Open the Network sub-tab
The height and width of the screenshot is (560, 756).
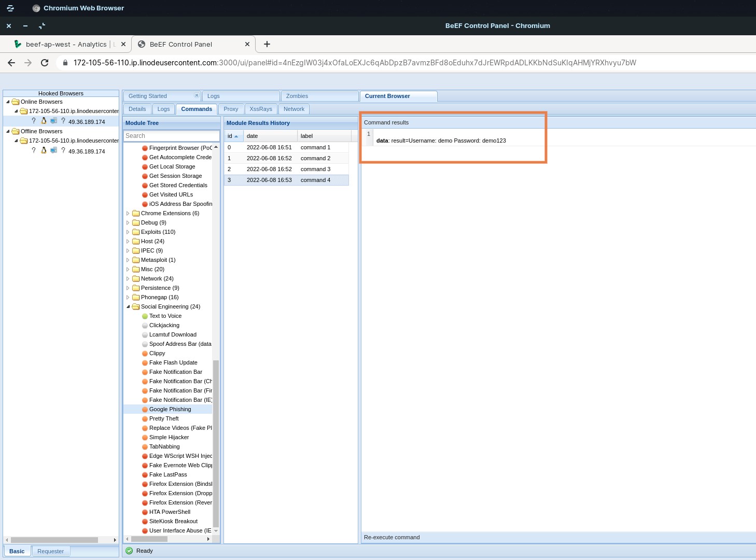[294, 109]
